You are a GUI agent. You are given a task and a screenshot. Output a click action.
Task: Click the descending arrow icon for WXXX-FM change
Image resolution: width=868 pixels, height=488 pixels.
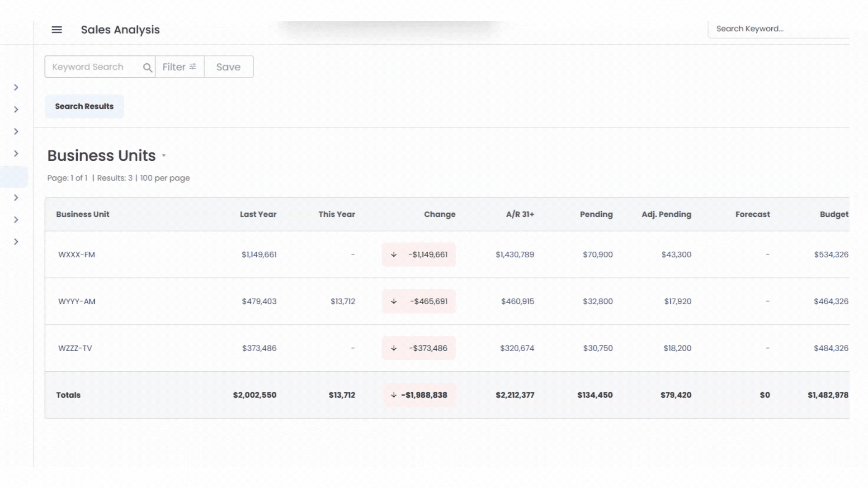[393, 254]
